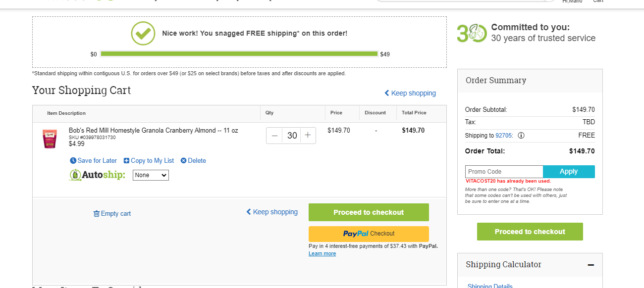Viewport: 644px width, 288px height.
Task: Decrease quantity with the minus button
Action: (274, 136)
